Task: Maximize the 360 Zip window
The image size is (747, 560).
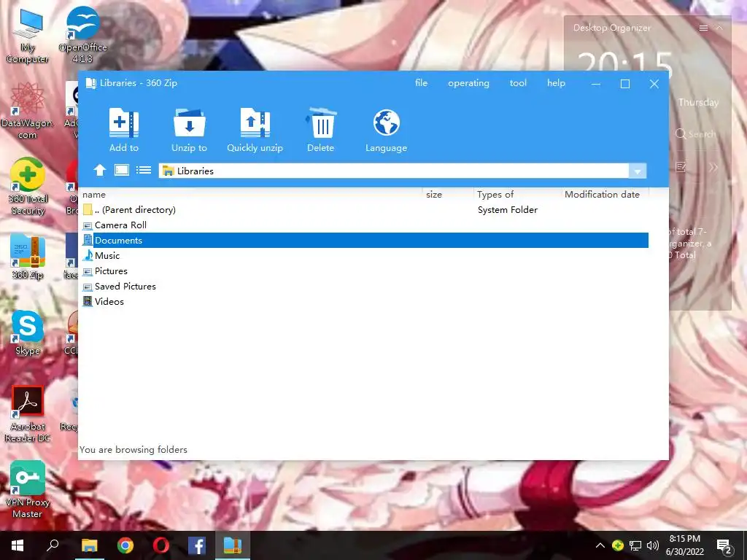Action: [625, 84]
